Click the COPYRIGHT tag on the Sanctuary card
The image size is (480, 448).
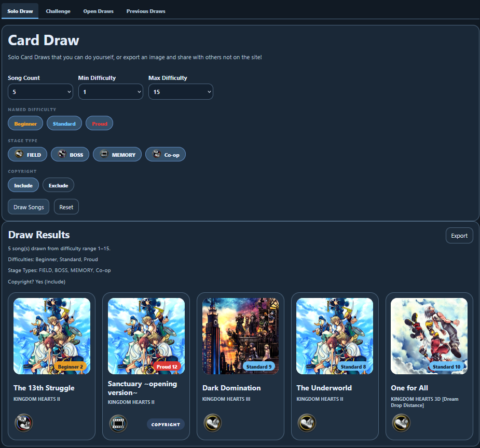click(x=166, y=424)
